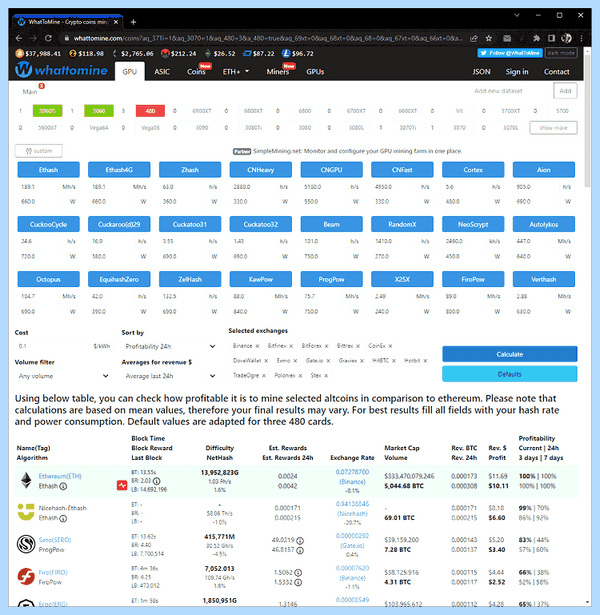Click the browser back arrow
This screenshot has width=600, height=615.
[x=18, y=38]
